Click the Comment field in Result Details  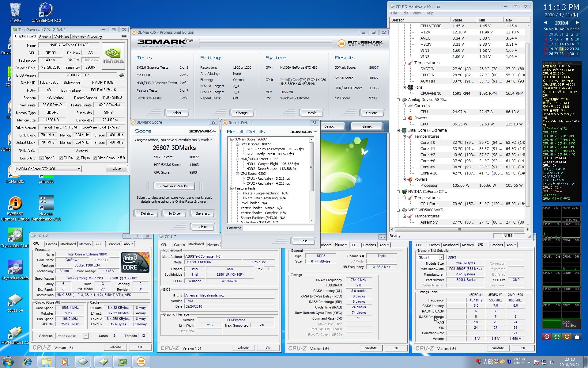[x=278, y=228]
